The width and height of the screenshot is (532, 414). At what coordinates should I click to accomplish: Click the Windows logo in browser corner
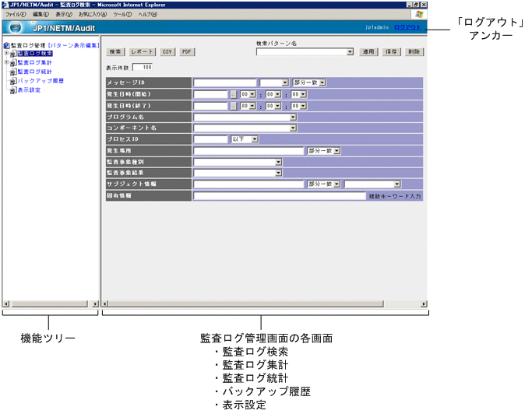tap(420, 15)
